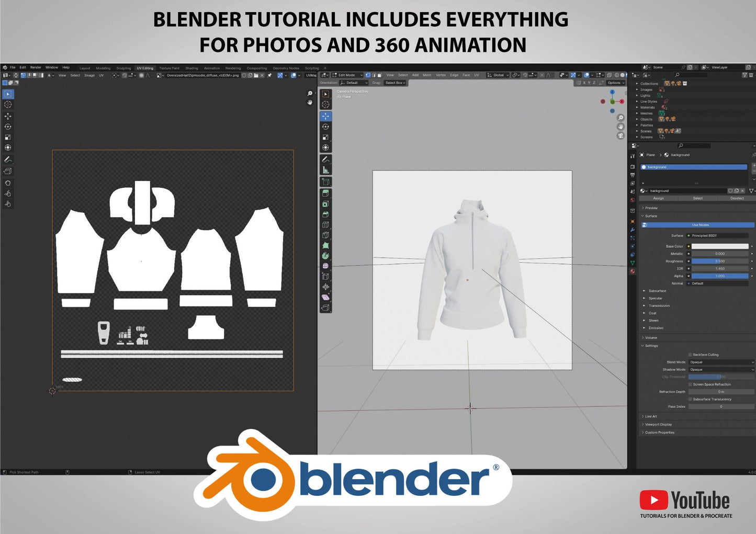Open the viewport Mesh menu
This screenshot has width=756, height=534.
427,75
